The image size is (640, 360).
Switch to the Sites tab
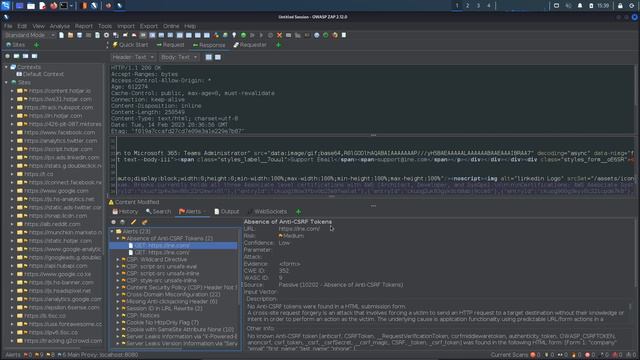click(16, 45)
